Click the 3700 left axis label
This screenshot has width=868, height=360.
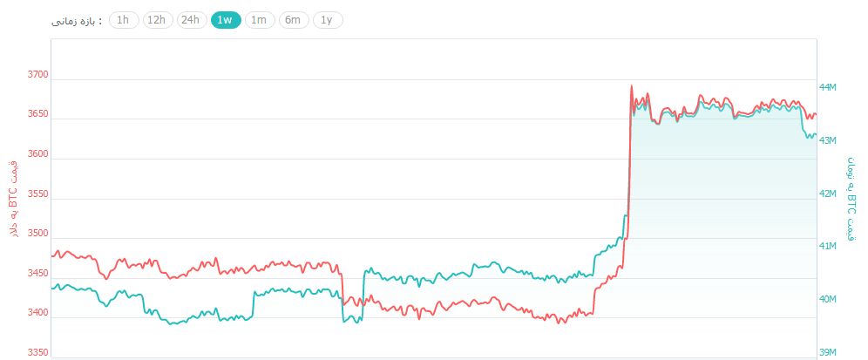[x=37, y=76]
